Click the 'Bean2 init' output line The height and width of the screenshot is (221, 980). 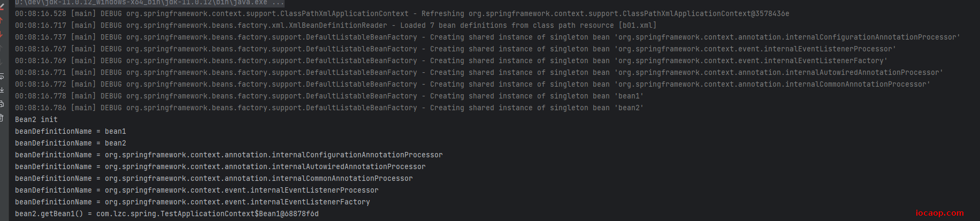point(36,119)
